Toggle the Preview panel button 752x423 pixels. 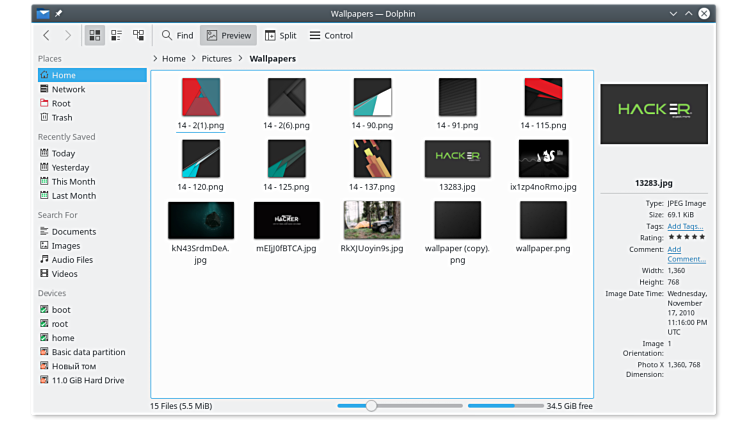coord(228,35)
